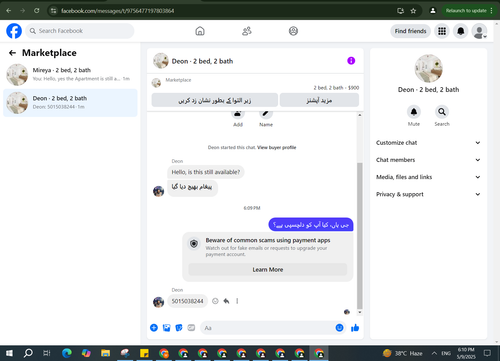Expand the Privacy & support section

(428, 194)
